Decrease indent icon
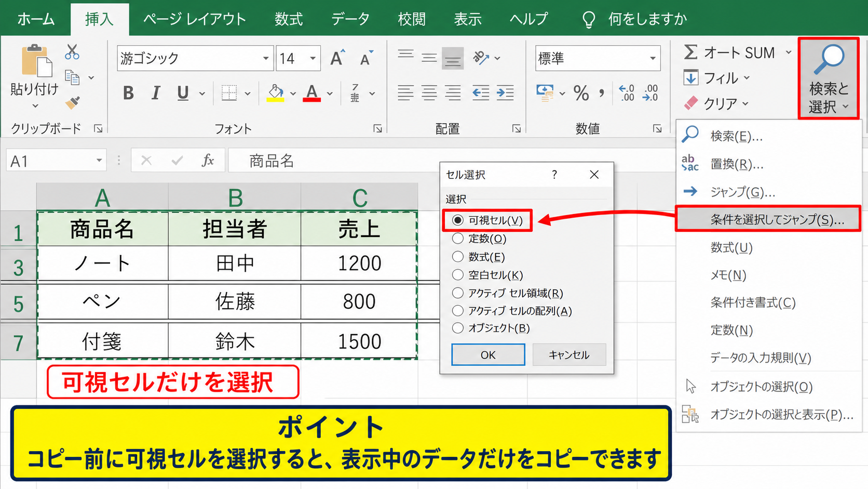868x489 pixels. point(481,93)
